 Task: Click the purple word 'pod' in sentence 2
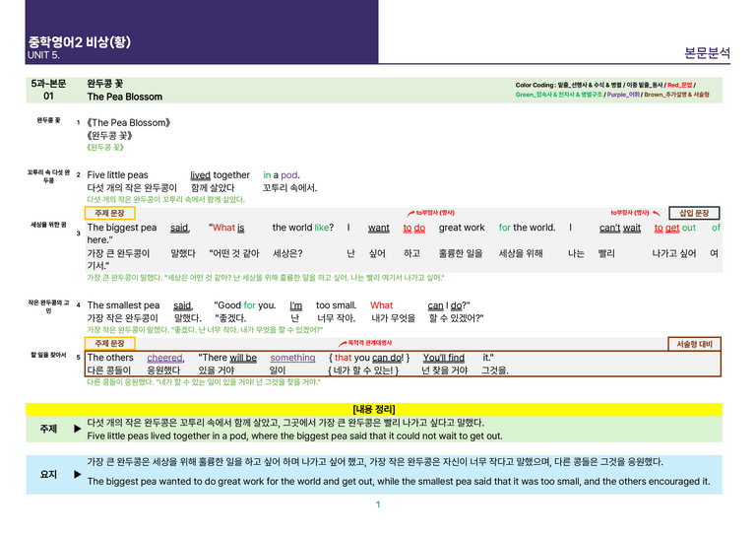pos(288,174)
